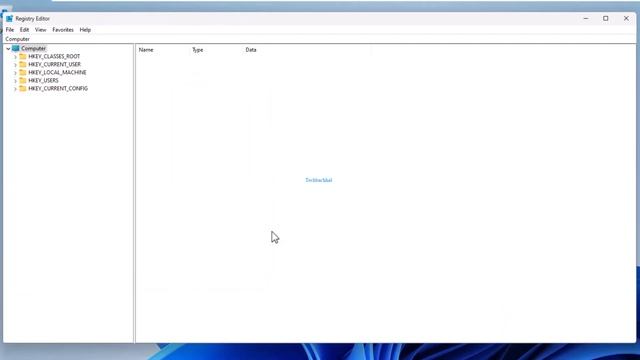Expand HKEY_USERS key

[16, 81]
